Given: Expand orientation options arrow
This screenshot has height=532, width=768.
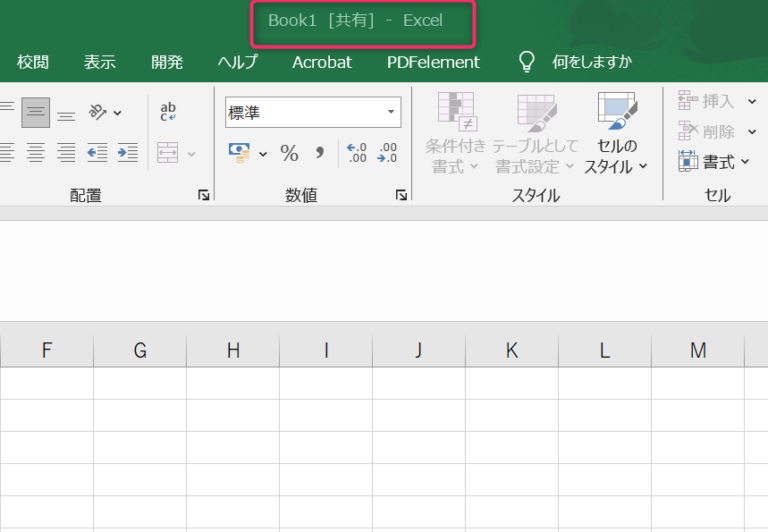Looking at the screenshot, I should 118,113.
